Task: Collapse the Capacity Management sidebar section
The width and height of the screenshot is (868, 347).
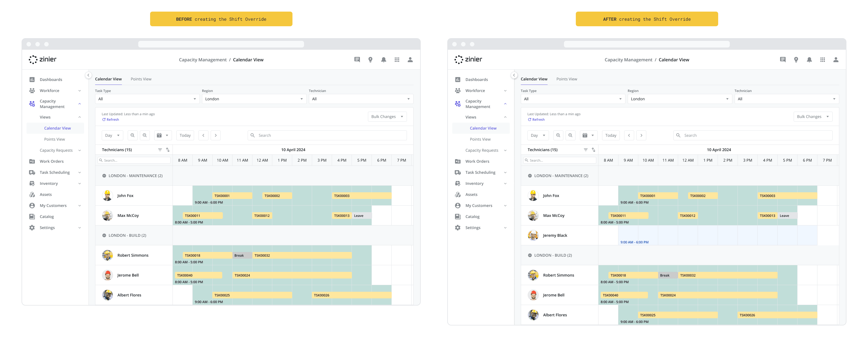Action: [80, 104]
